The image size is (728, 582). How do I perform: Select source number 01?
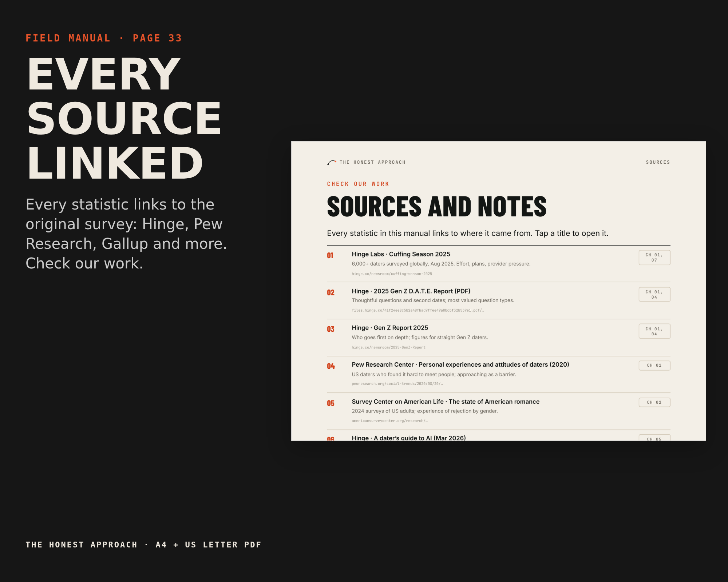tap(330, 256)
